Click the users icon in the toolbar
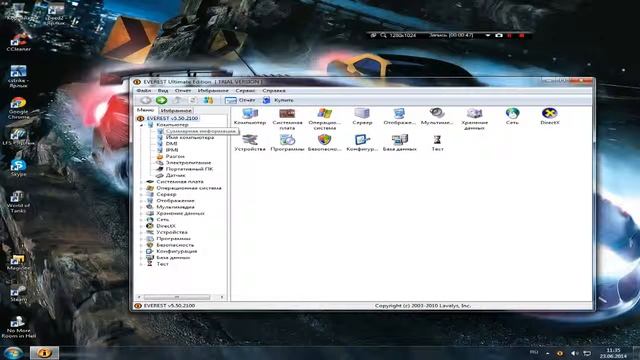This screenshot has width=640, height=360. (x=209, y=100)
